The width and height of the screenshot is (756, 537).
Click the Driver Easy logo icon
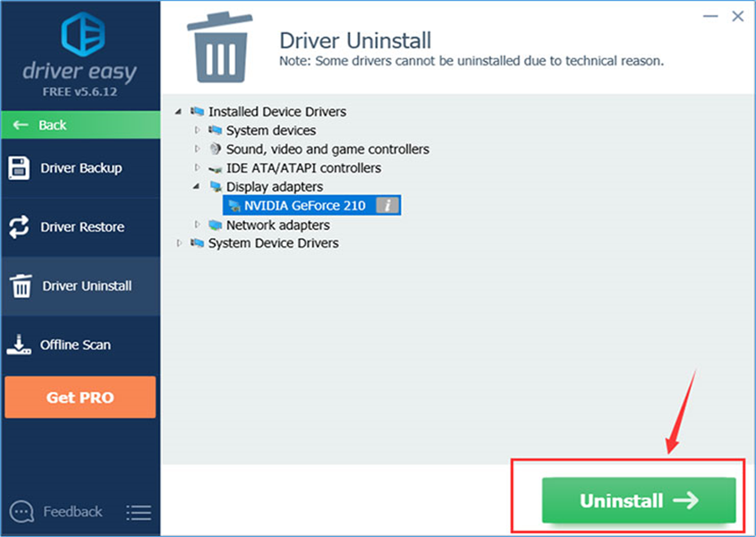83,34
